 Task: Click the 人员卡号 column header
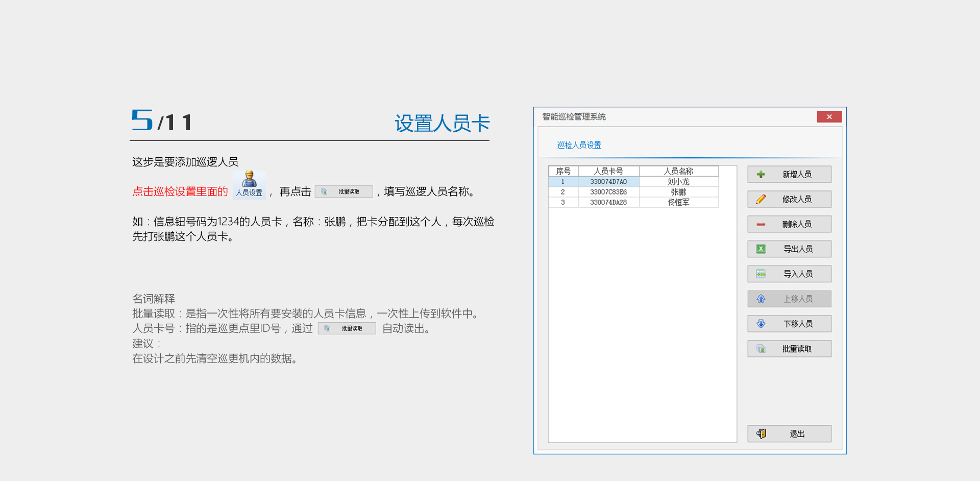click(608, 171)
